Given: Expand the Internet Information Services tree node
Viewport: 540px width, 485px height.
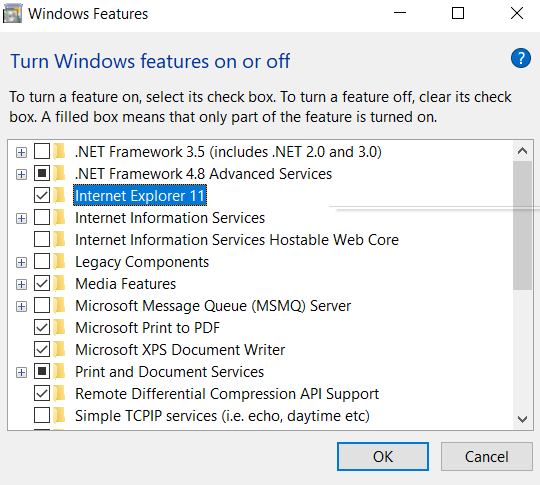Looking at the screenshot, I should pyautogui.click(x=21, y=218).
